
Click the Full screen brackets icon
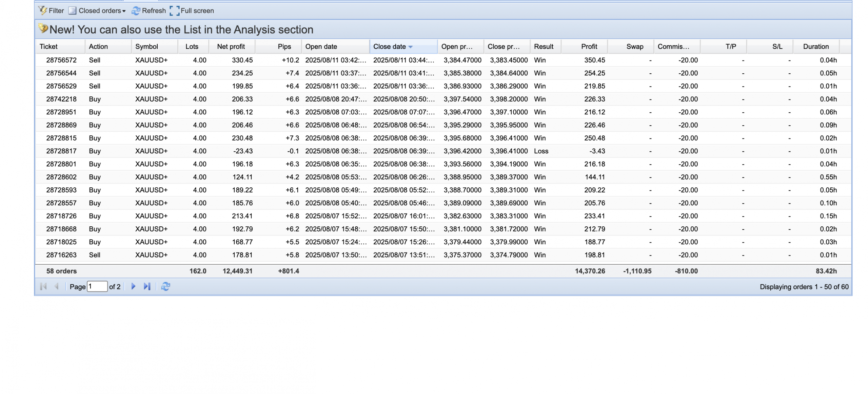[x=174, y=11]
